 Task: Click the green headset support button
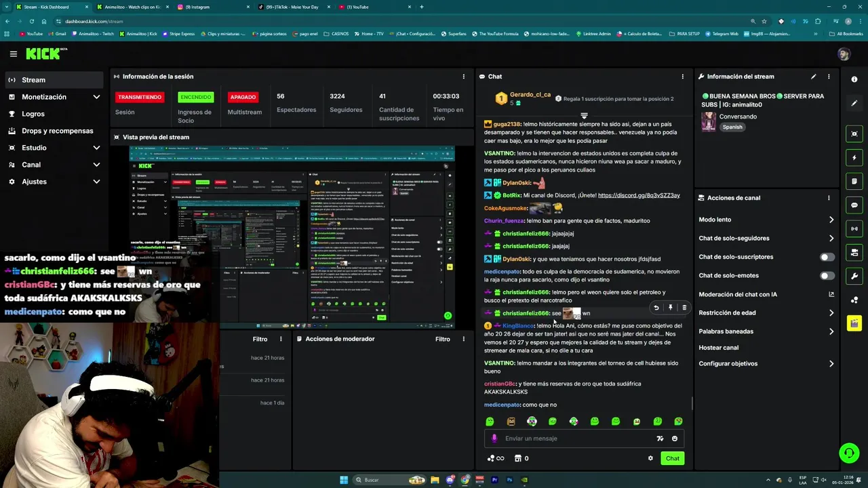[849, 453]
